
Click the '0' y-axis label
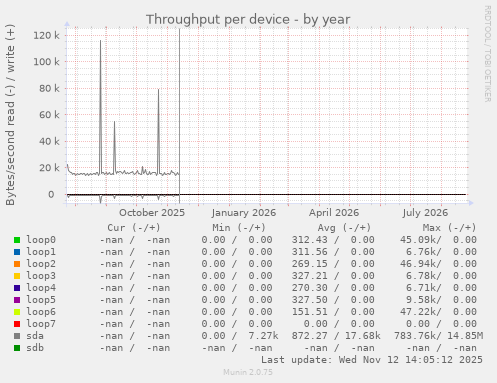coord(51,195)
